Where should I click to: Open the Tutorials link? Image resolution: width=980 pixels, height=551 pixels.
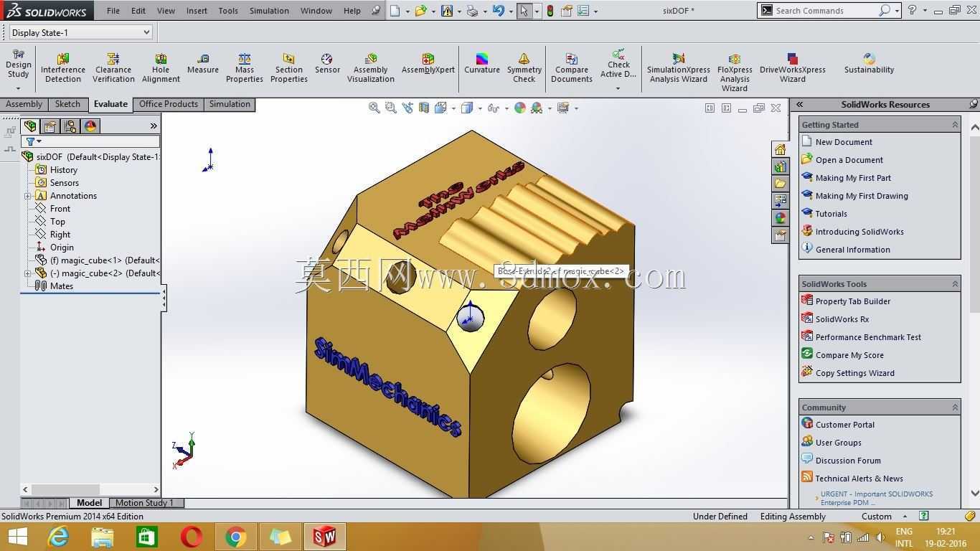pyautogui.click(x=831, y=214)
